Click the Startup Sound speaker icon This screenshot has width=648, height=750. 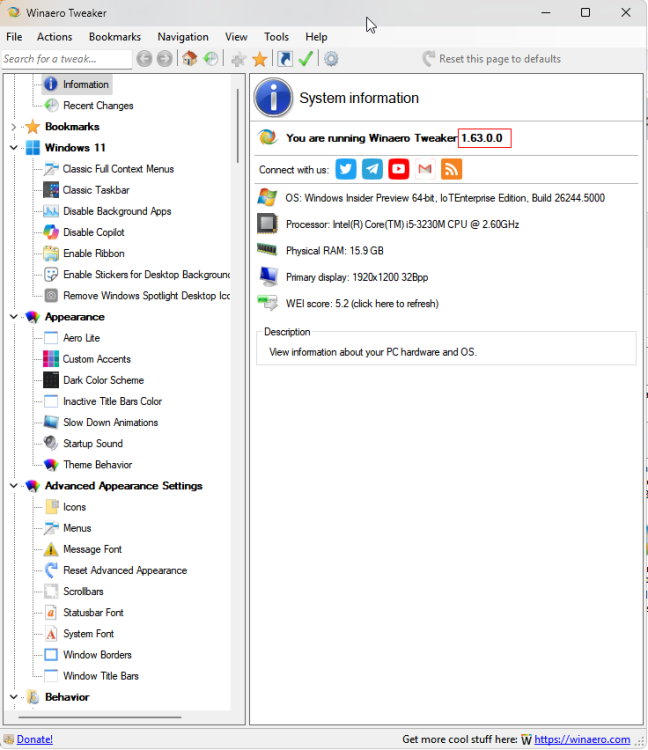point(51,443)
